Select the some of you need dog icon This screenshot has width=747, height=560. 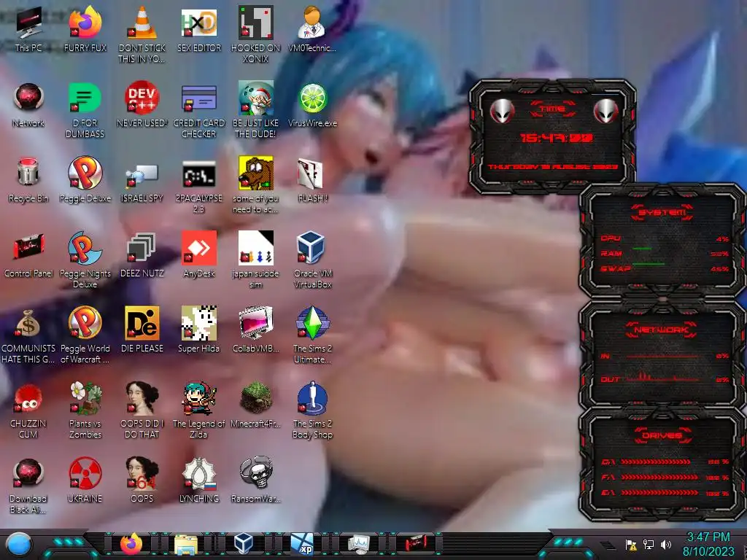pos(256,184)
